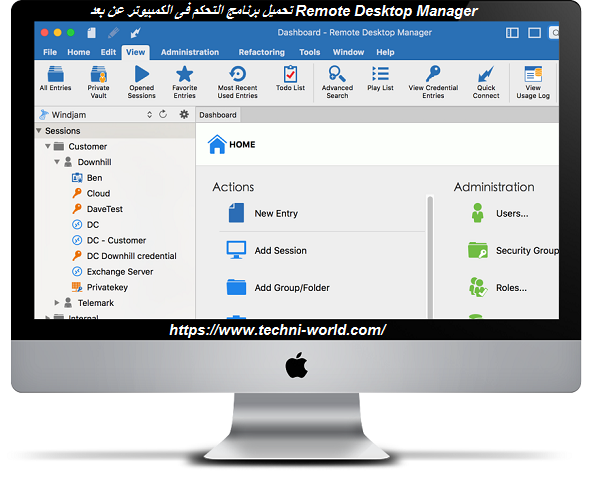The image size is (600, 477).
Task: Show Favorite Entries
Action: 184,82
